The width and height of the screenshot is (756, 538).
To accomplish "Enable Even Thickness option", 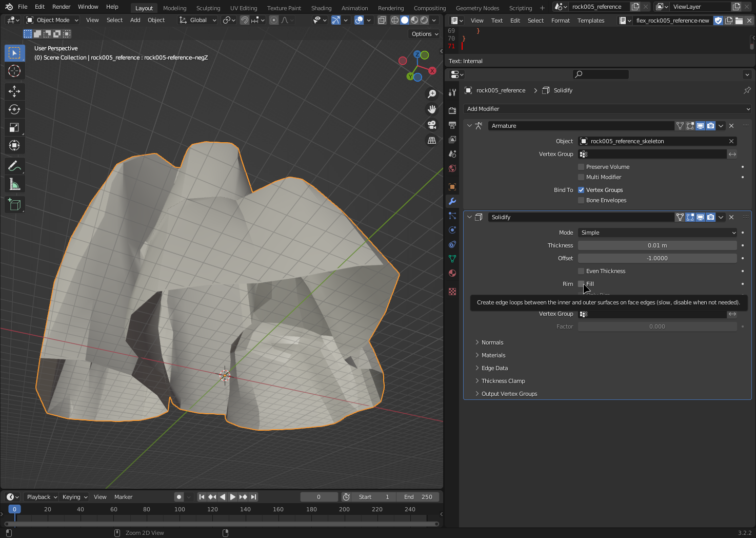I will [x=581, y=271].
